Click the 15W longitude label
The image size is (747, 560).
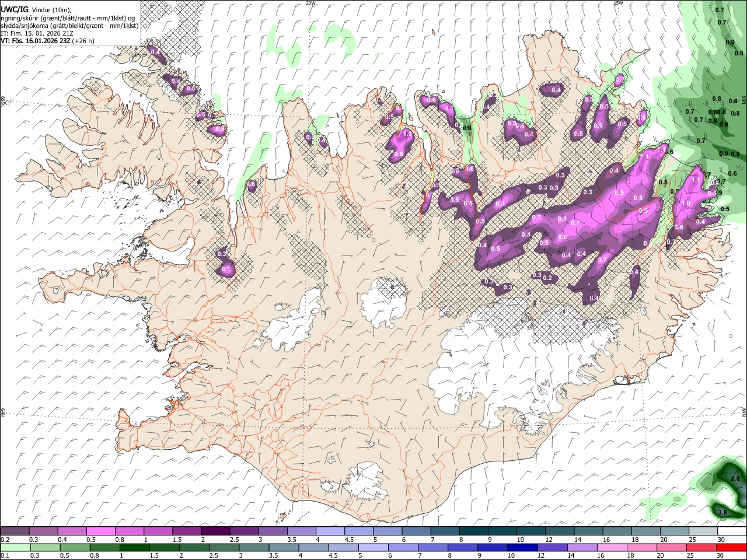pos(618,3)
